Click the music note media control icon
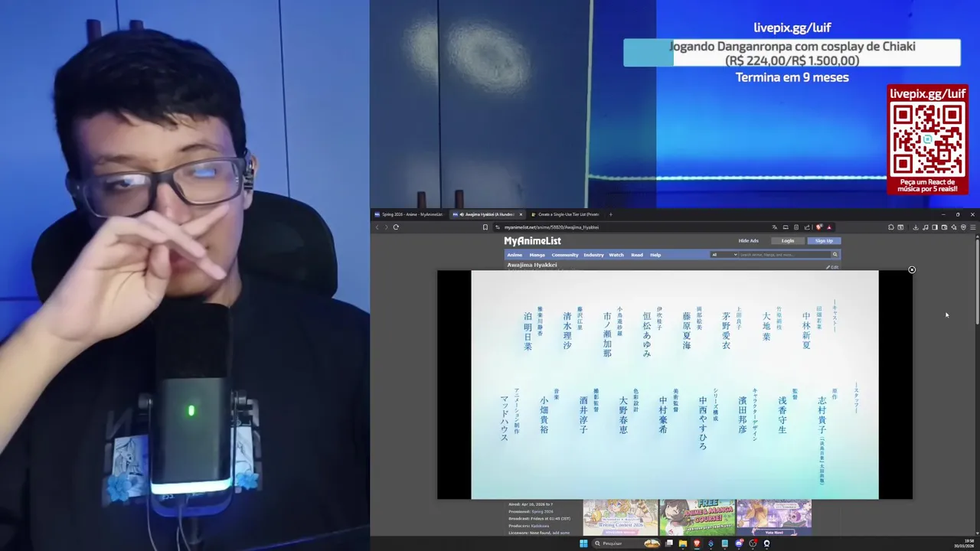This screenshot has height=551, width=980. (x=925, y=227)
